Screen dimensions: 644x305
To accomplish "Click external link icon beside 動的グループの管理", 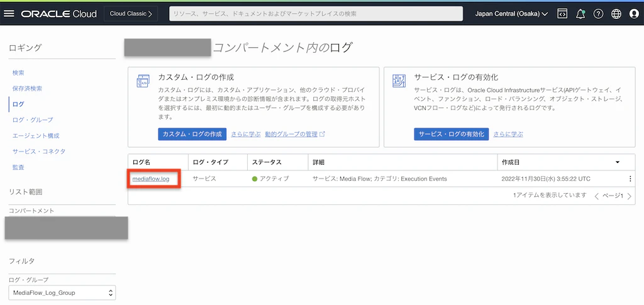I will [323, 134].
